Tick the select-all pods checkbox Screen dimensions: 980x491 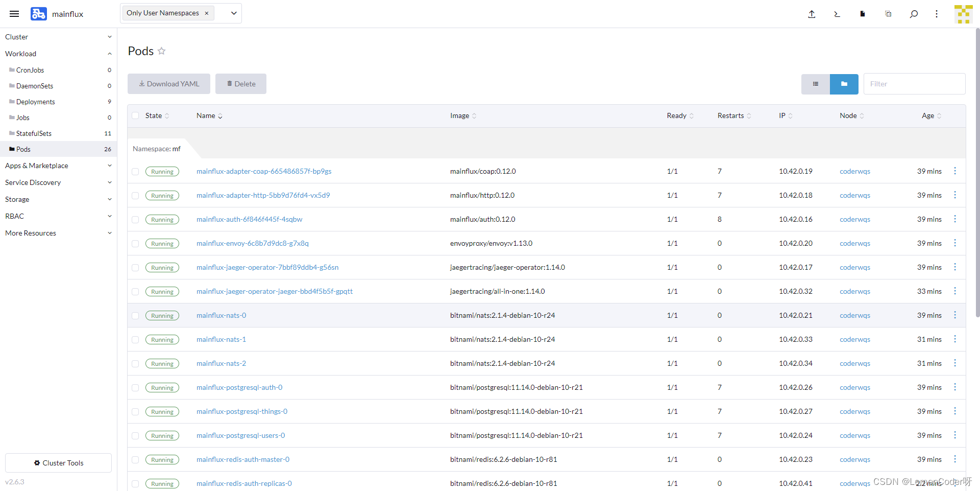pos(135,115)
